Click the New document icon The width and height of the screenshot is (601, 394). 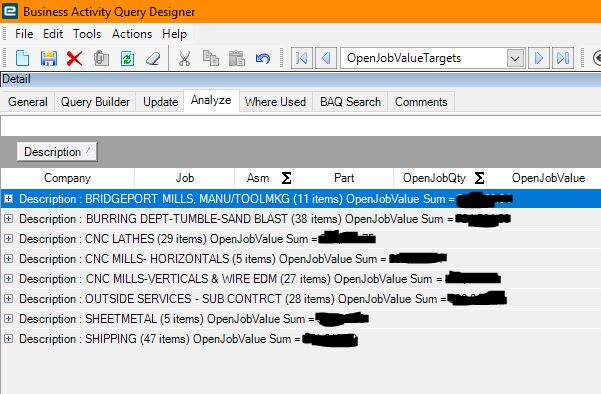pyautogui.click(x=23, y=58)
